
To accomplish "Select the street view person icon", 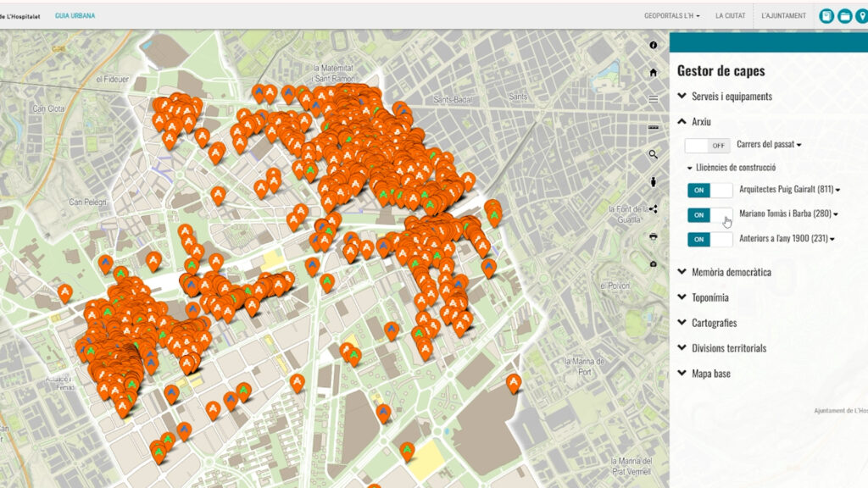I will (x=653, y=181).
